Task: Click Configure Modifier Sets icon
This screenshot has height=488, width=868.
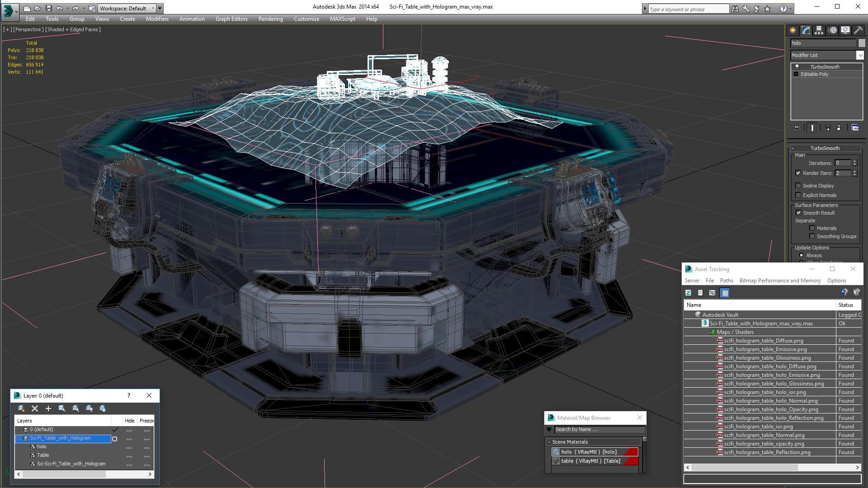Action: 855,128
